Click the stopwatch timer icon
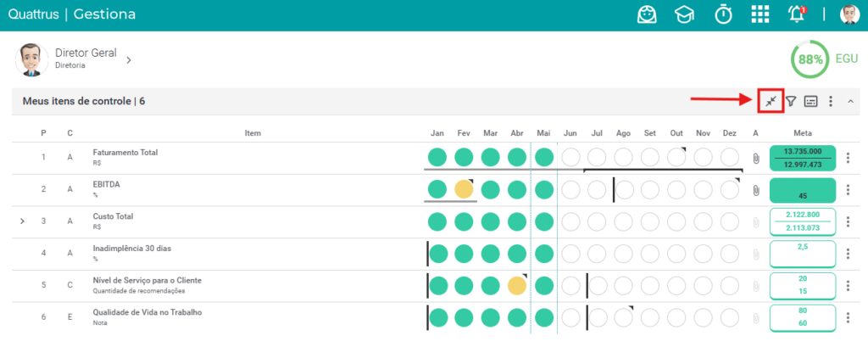Viewport: 868px width, 347px height. (x=723, y=14)
